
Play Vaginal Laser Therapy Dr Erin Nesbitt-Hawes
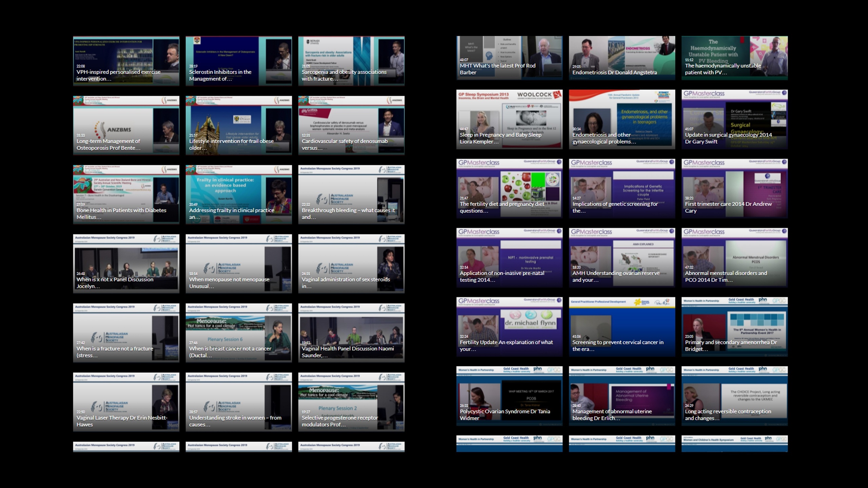click(126, 402)
